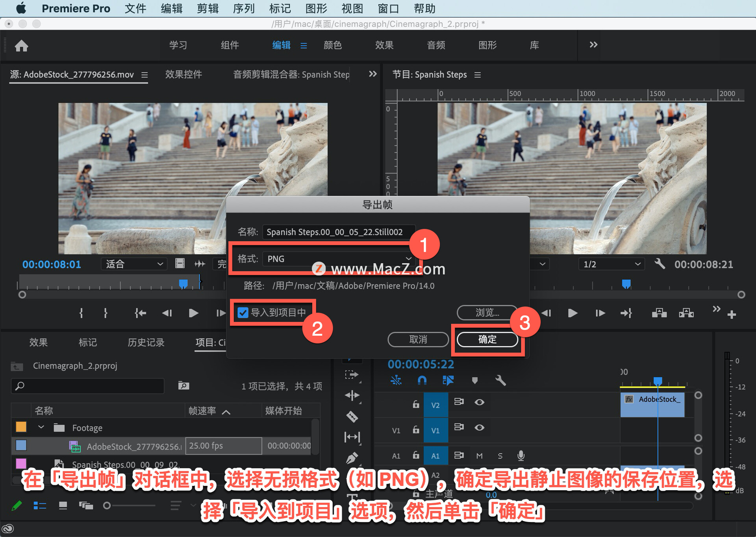This screenshot has height=537, width=756.
Task: Toggle lock on V1 track
Action: point(416,429)
